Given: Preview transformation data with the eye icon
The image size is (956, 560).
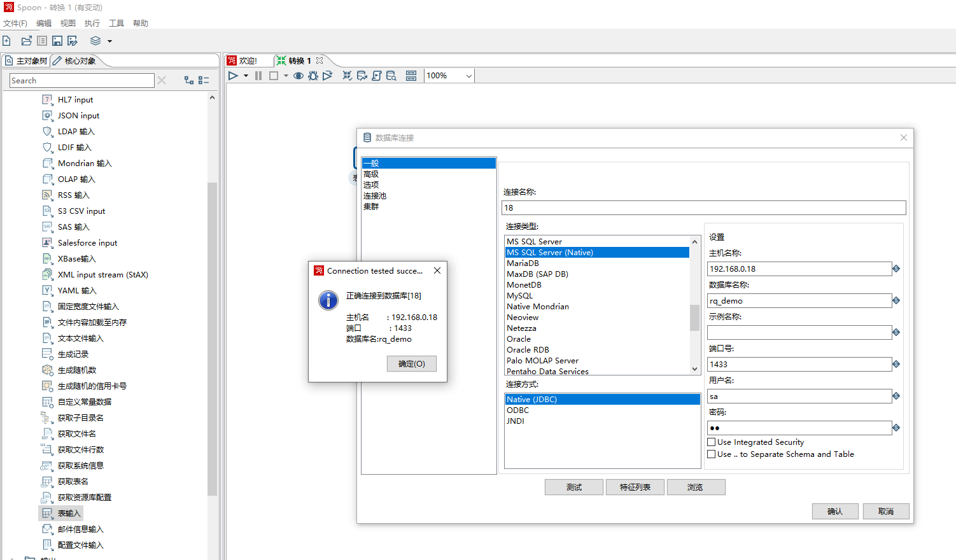Looking at the screenshot, I should 298,75.
